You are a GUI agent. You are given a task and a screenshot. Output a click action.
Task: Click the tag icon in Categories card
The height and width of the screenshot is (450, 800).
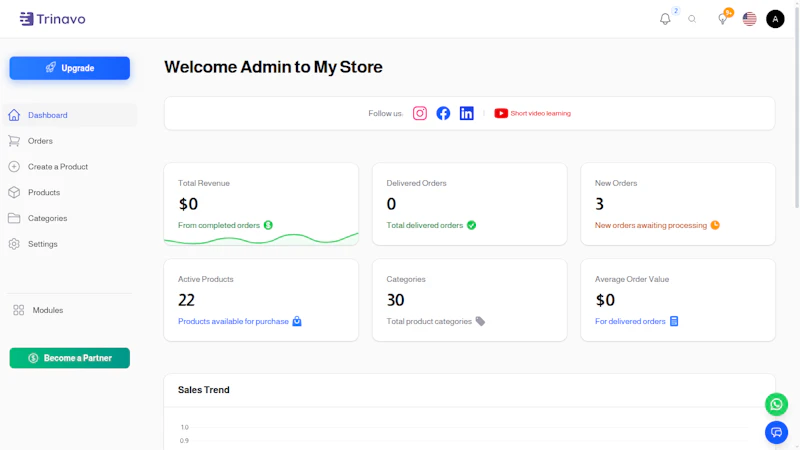480,321
